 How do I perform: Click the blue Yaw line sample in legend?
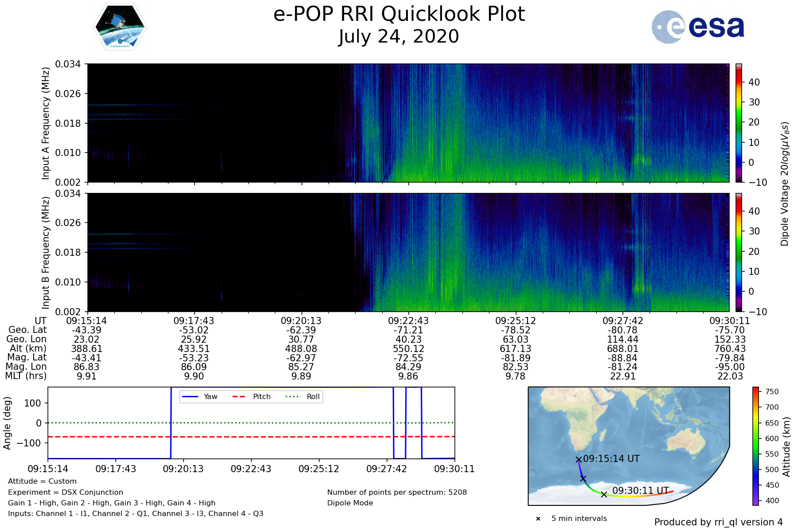[190, 396]
